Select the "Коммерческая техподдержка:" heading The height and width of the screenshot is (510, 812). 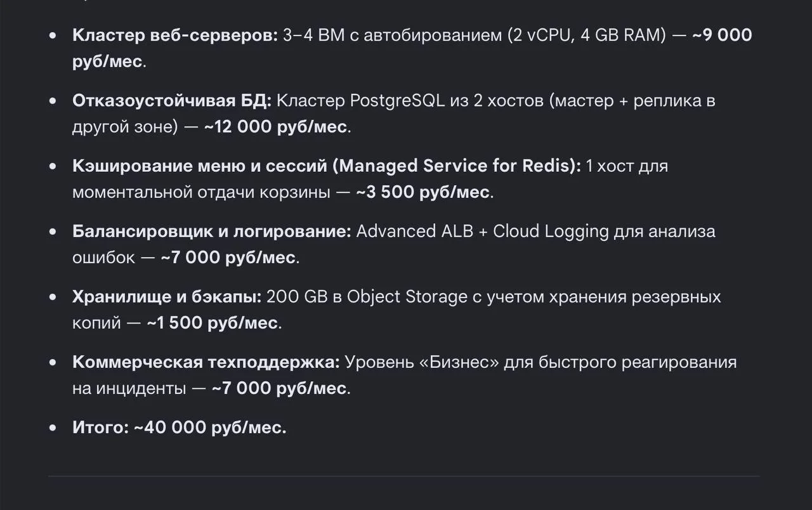[x=206, y=362]
